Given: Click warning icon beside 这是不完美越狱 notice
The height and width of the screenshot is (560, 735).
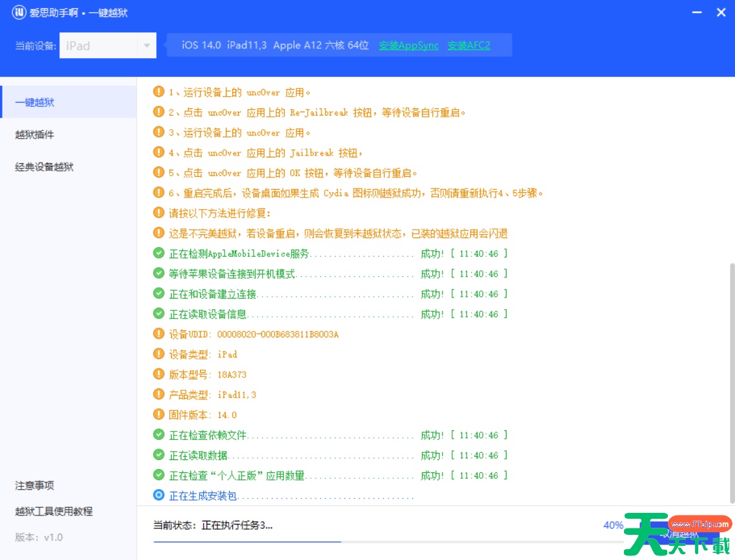Looking at the screenshot, I should point(159,233).
